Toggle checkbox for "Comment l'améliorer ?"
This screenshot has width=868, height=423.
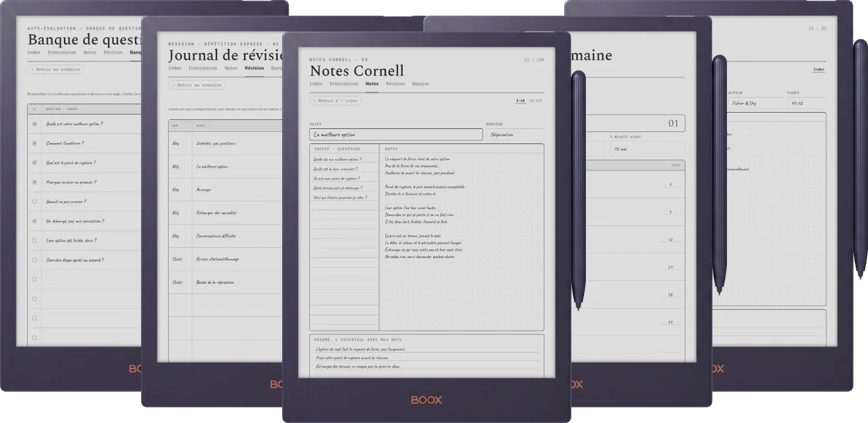(34, 143)
